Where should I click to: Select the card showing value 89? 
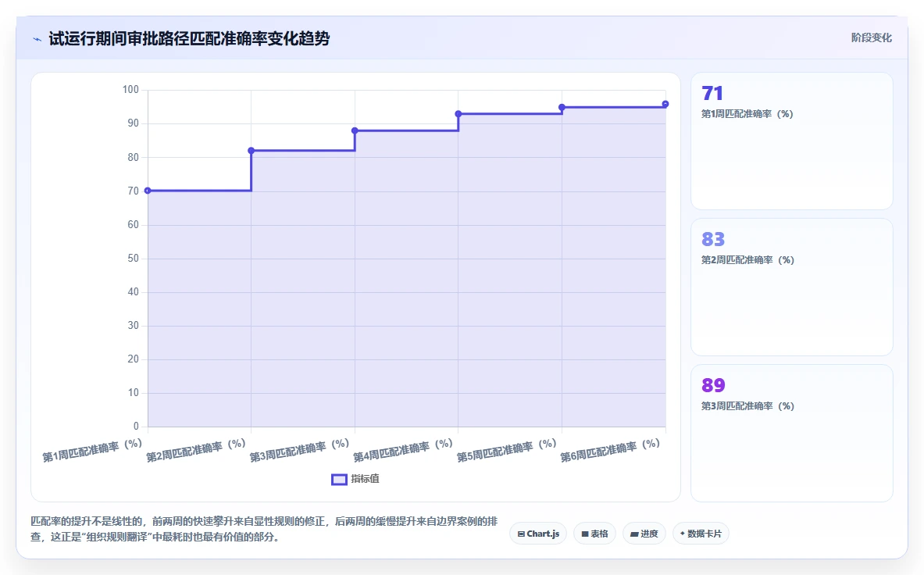[791, 433]
